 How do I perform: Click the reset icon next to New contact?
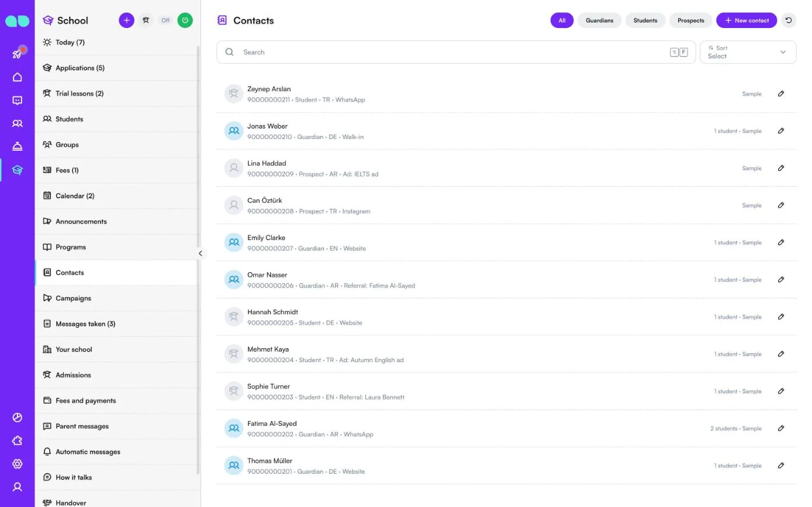[x=789, y=20]
